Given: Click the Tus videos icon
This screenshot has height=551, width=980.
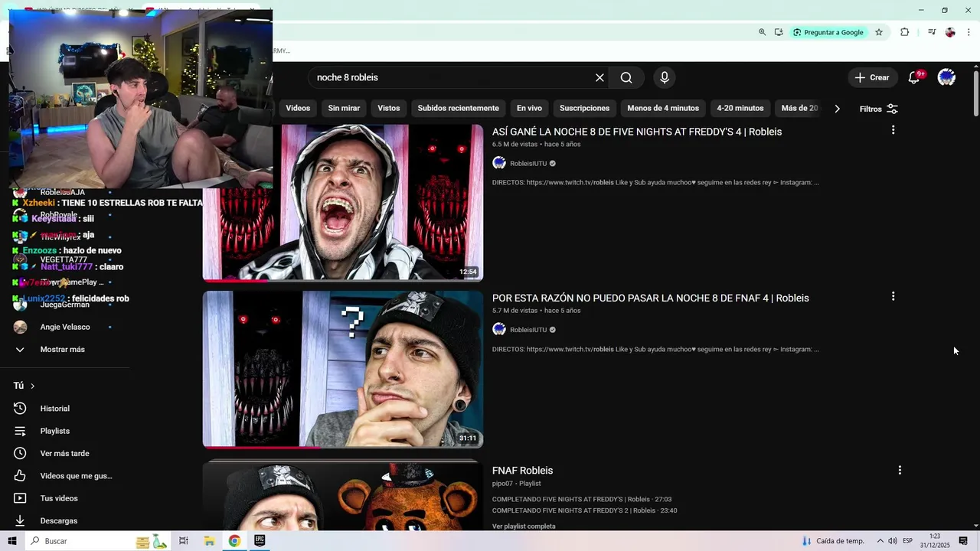Looking at the screenshot, I should point(20,498).
